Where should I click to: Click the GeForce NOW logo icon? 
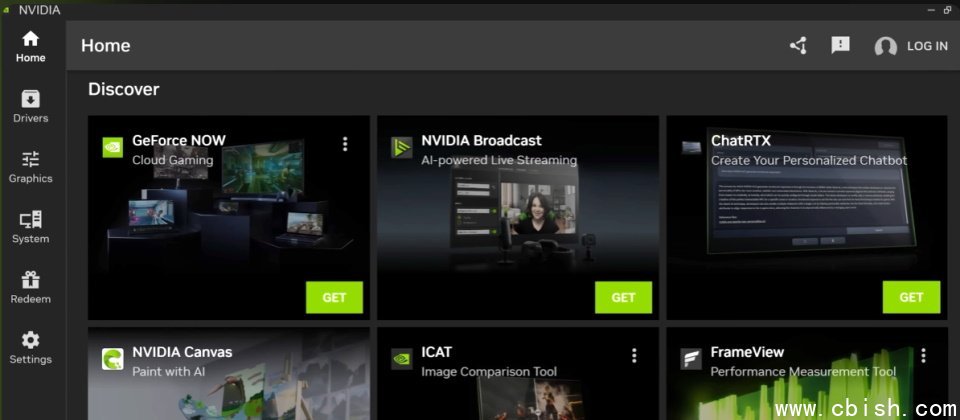pyautogui.click(x=113, y=148)
